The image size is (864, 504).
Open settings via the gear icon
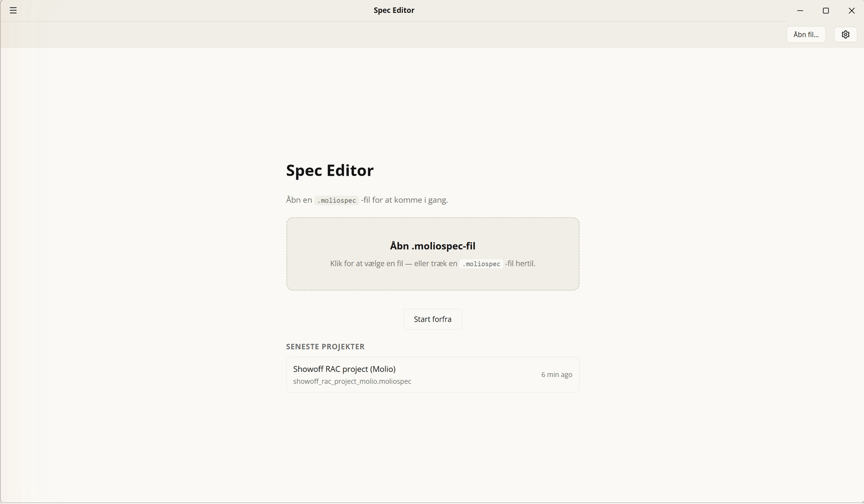845,35
